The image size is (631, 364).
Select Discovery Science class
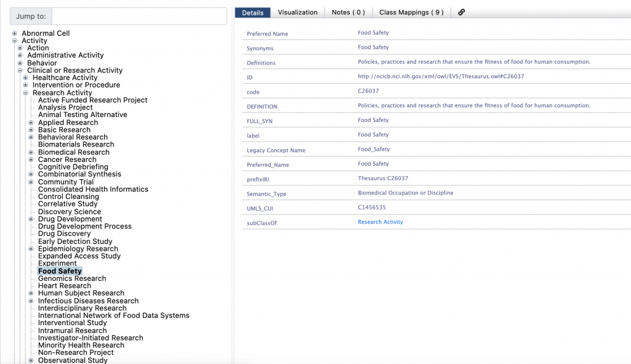[69, 211]
